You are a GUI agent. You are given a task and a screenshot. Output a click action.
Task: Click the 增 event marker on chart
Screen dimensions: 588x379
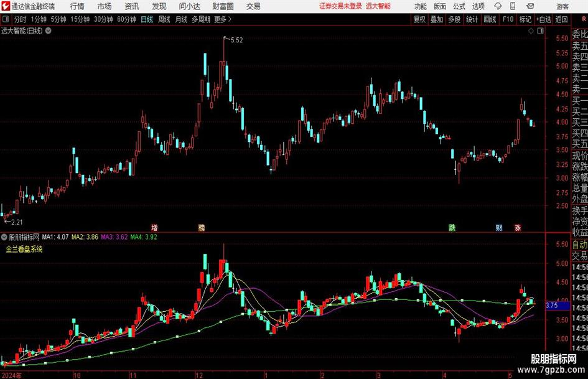tap(154, 227)
